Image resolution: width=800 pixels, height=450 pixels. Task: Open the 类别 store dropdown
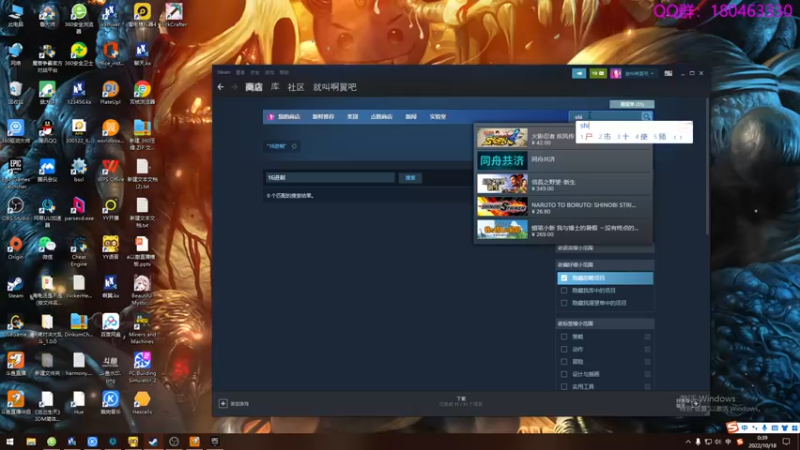pyautogui.click(x=353, y=117)
